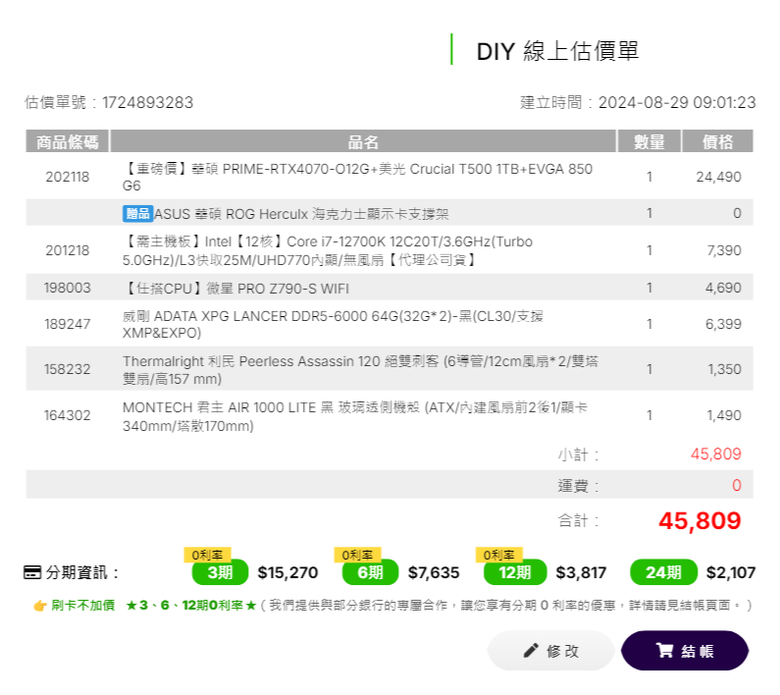Click the 小計 subtotal amount 45,809
Image resolution: width=780 pixels, height=695 pixels.
(716, 454)
